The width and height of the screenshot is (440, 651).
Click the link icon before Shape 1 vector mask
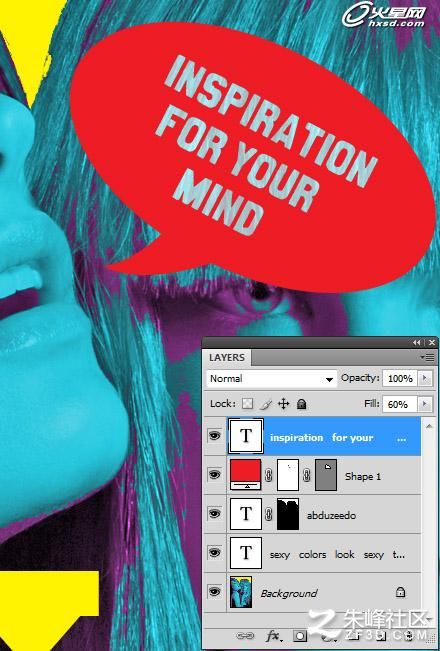(307, 475)
